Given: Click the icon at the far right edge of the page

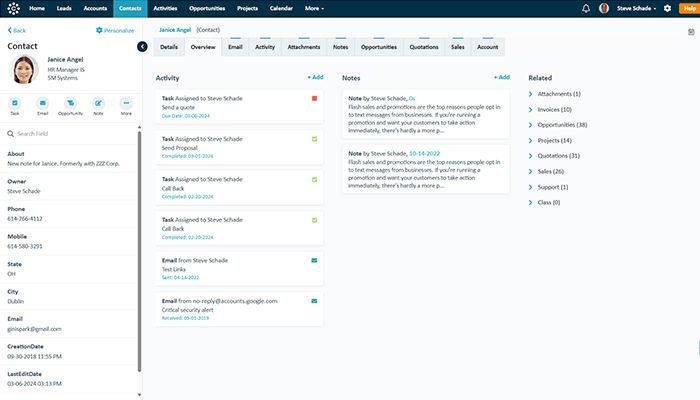Looking at the screenshot, I should coord(691,32).
